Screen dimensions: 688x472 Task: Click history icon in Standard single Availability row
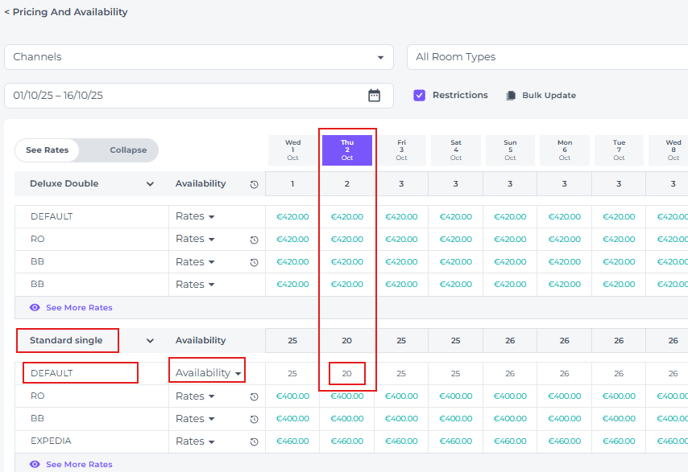tap(254, 341)
